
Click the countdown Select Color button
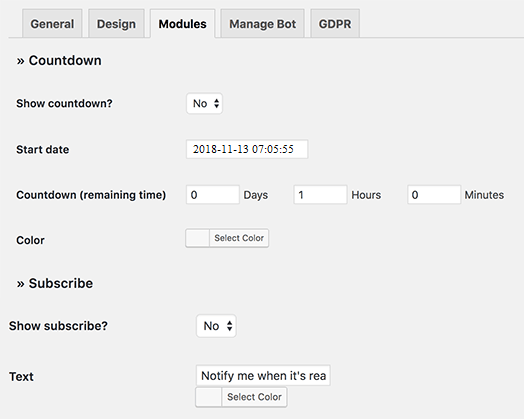point(239,238)
